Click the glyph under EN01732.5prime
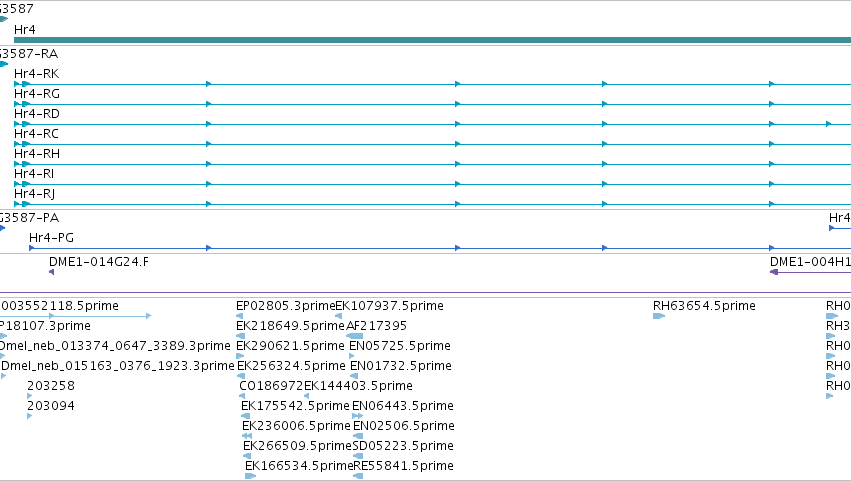Screen dimensions: 851x481 [x=354, y=376]
